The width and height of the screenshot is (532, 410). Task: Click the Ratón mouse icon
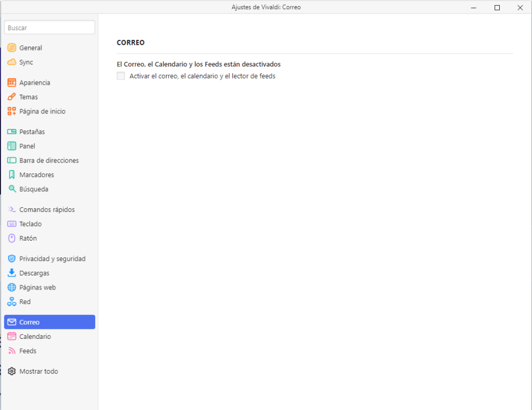[11, 239]
